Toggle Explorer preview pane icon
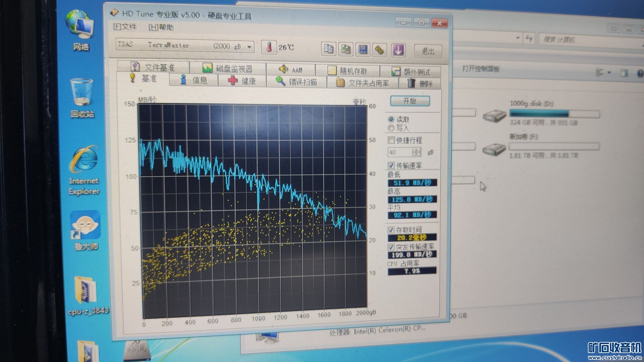 624,73
